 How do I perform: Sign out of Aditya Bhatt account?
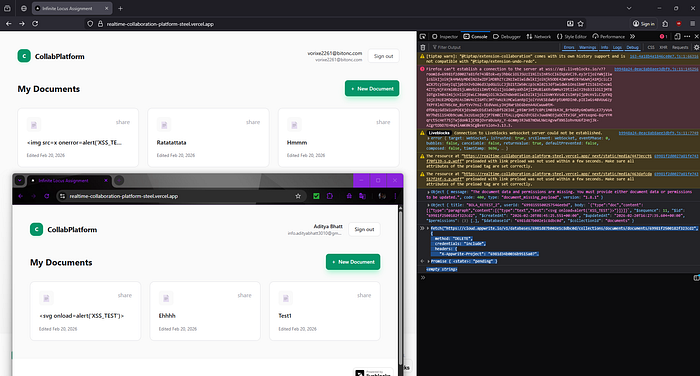[x=364, y=230]
